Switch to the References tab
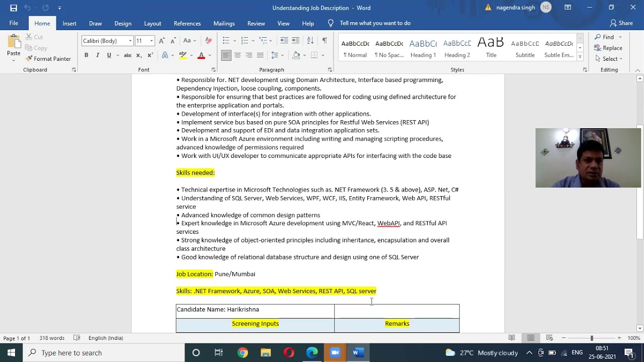Viewport: 644px width, 362px height. pos(187,23)
